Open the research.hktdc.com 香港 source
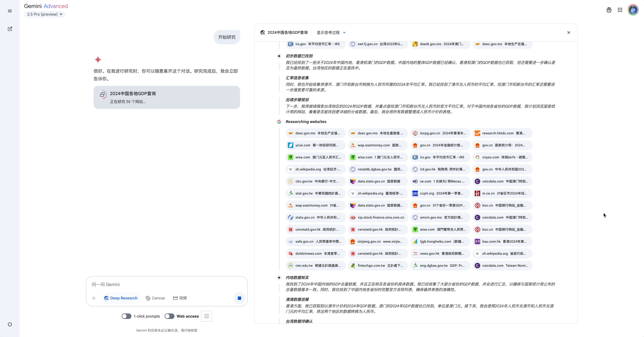Image resolution: width=644 pixels, height=337 pixels. tap(502, 133)
